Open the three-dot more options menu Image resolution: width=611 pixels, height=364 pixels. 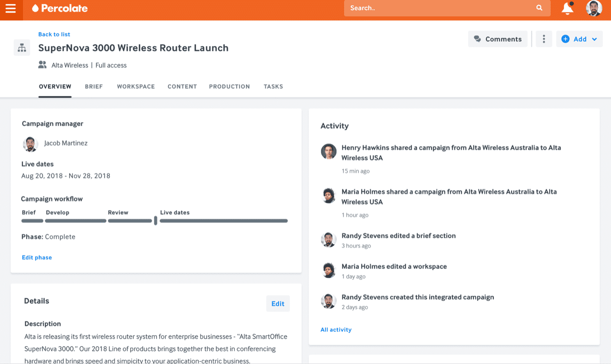544,39
